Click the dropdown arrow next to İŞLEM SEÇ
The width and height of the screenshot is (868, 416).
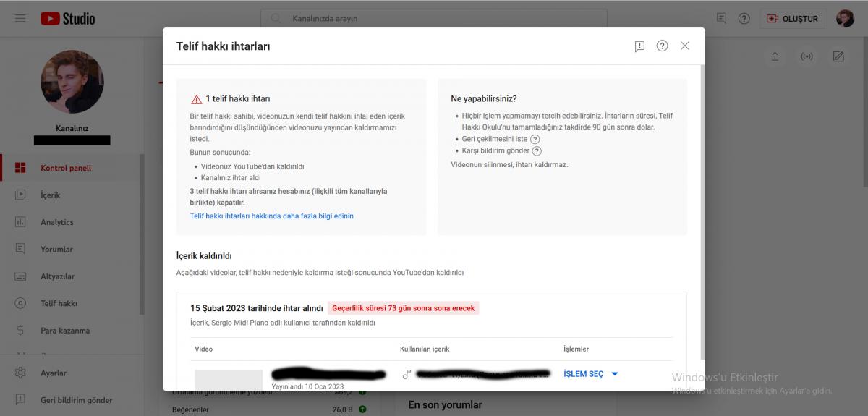pos(615,374)
